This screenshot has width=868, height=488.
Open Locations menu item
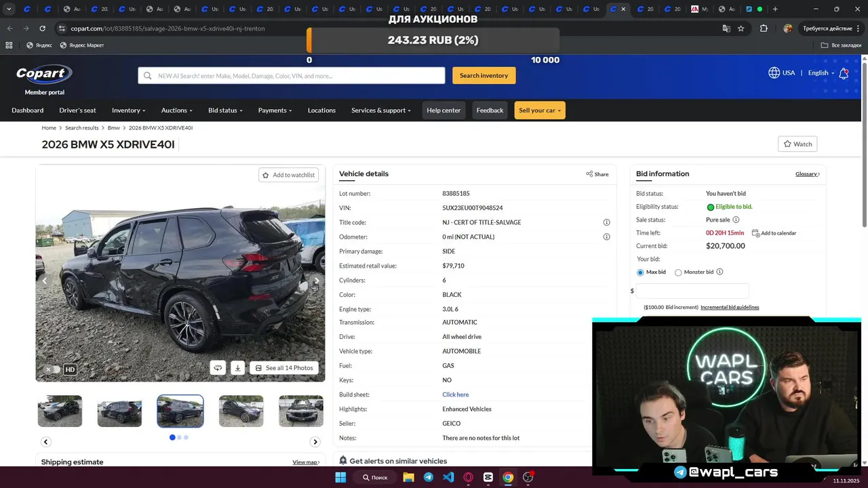[x=321, y=110]
